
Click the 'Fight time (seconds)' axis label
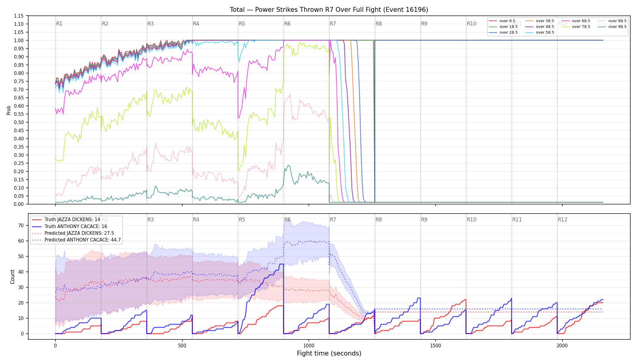pos(329,353)
